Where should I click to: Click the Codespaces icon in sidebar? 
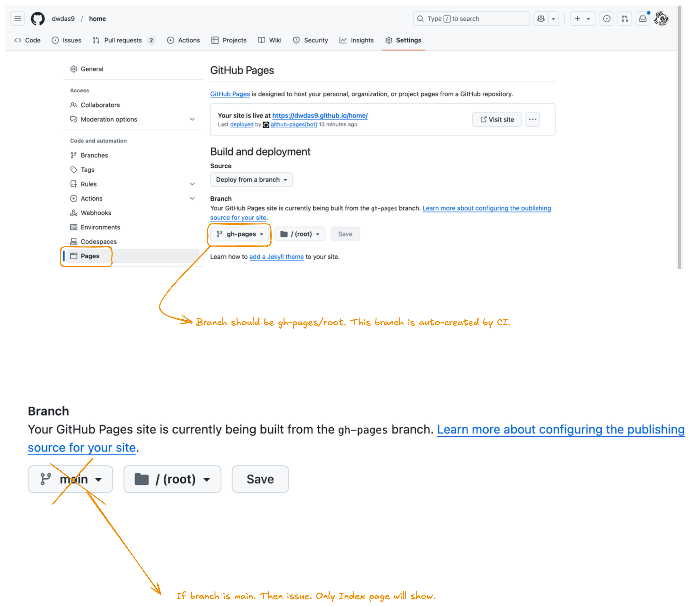tap(73, 241)
